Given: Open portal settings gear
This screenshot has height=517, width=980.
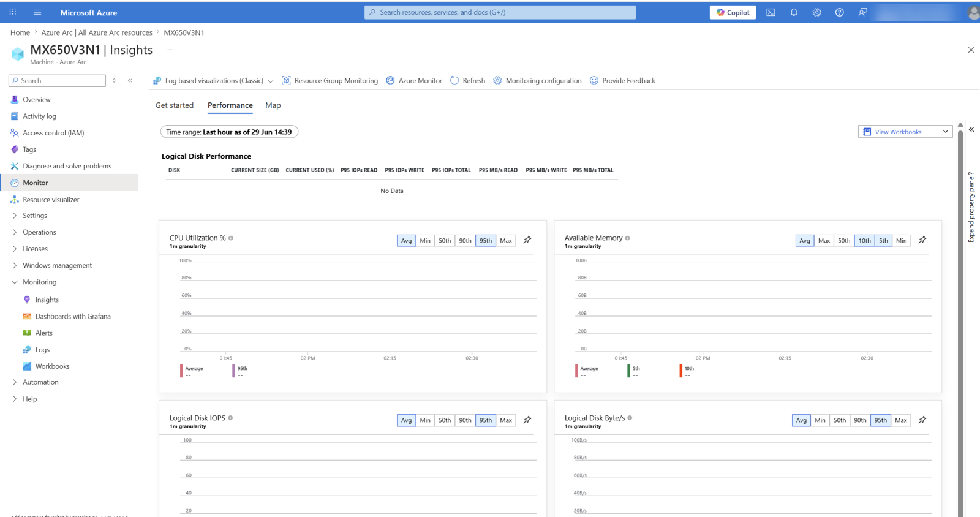Looking at the screenshot, I should (816, 12).
